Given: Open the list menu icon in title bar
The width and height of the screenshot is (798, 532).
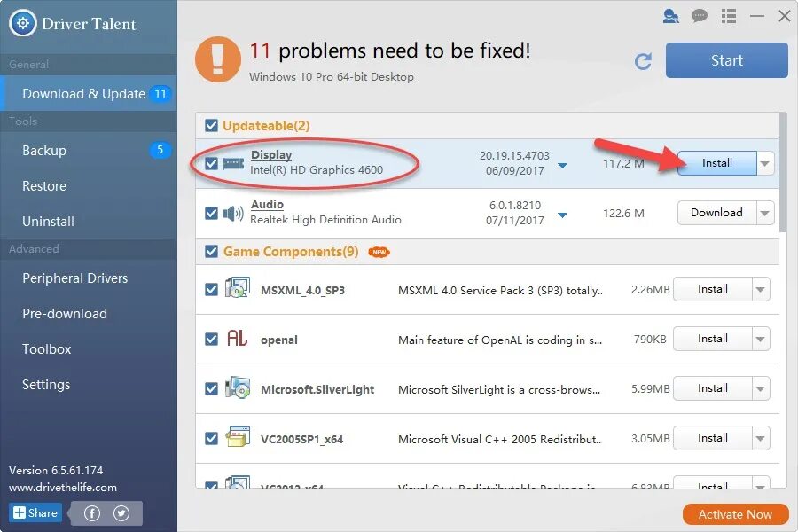Looking at the screenshot, I should (729, 16).
